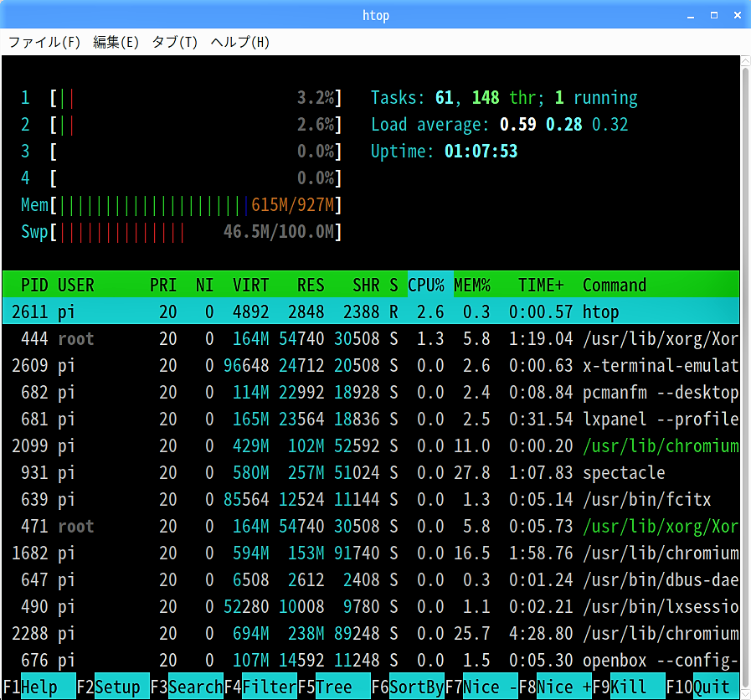Open the ファイル(F) menu
The height and width of the screenshot is (700, 751).
(44, 42)
